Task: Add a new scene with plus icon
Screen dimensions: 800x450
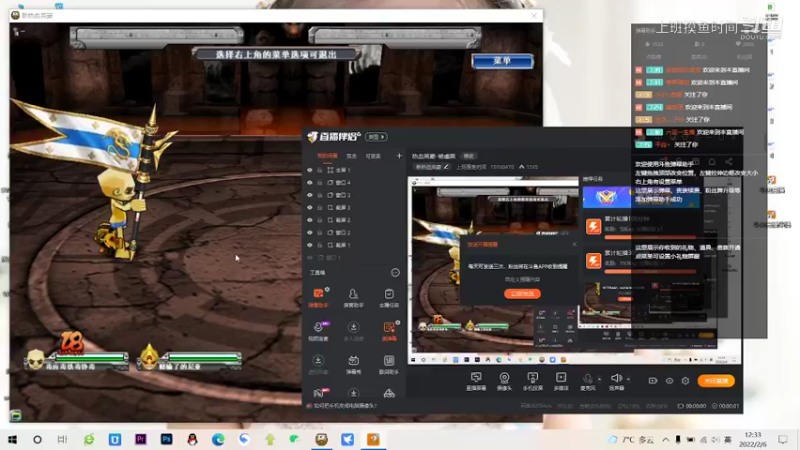Action: [x=399, y=156]
